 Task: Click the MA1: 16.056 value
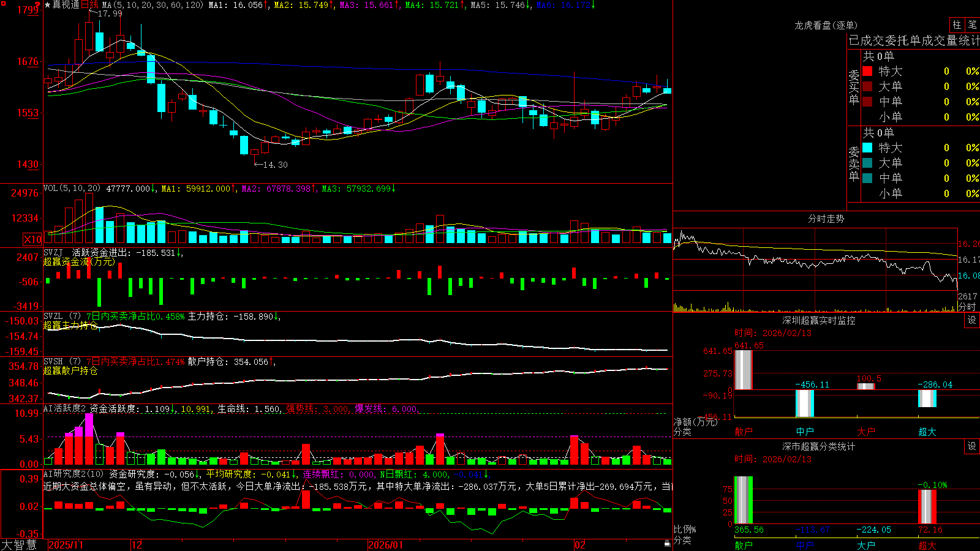click(236, 5)
